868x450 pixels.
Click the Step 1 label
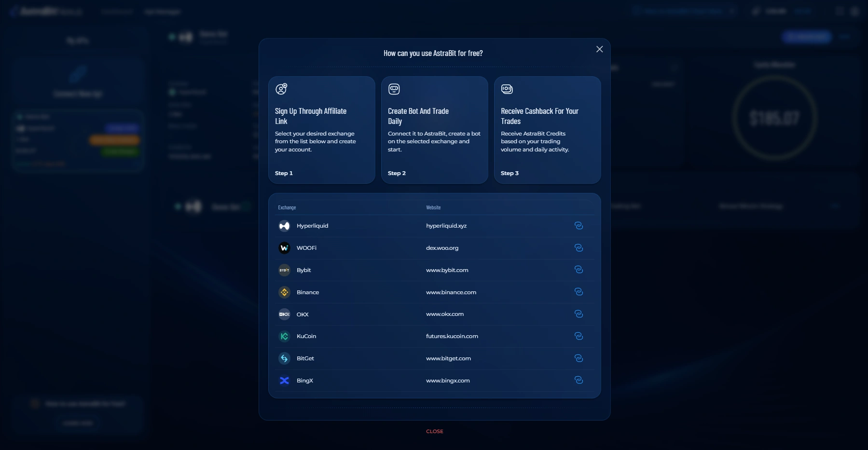tap(284, 173)
